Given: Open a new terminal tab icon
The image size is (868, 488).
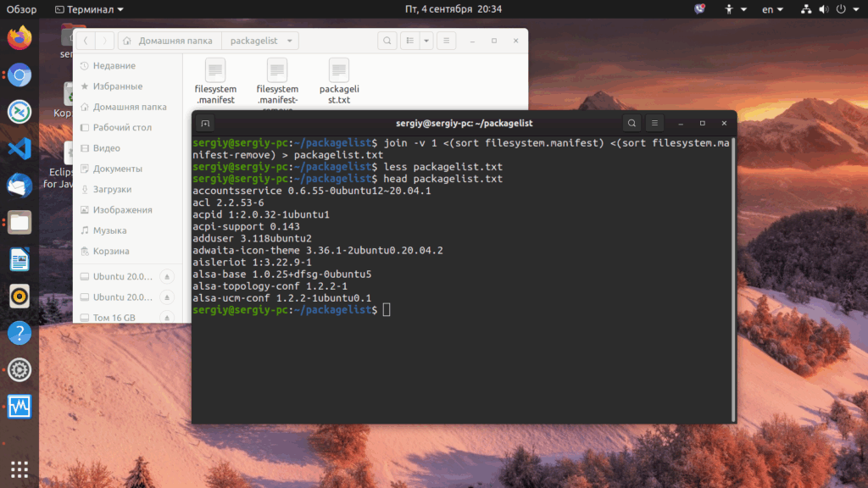Looking at the screenshot, I should pos(205,124).
